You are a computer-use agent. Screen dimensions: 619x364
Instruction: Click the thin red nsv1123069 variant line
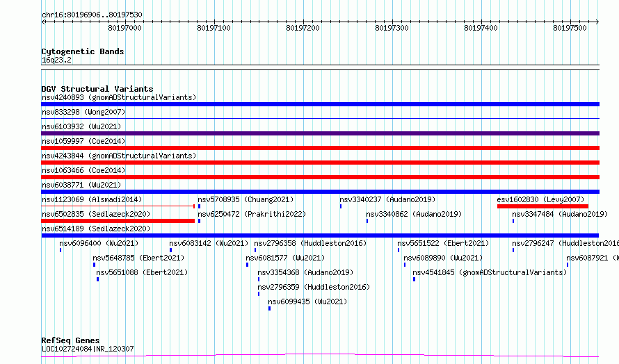coord(118,206)
